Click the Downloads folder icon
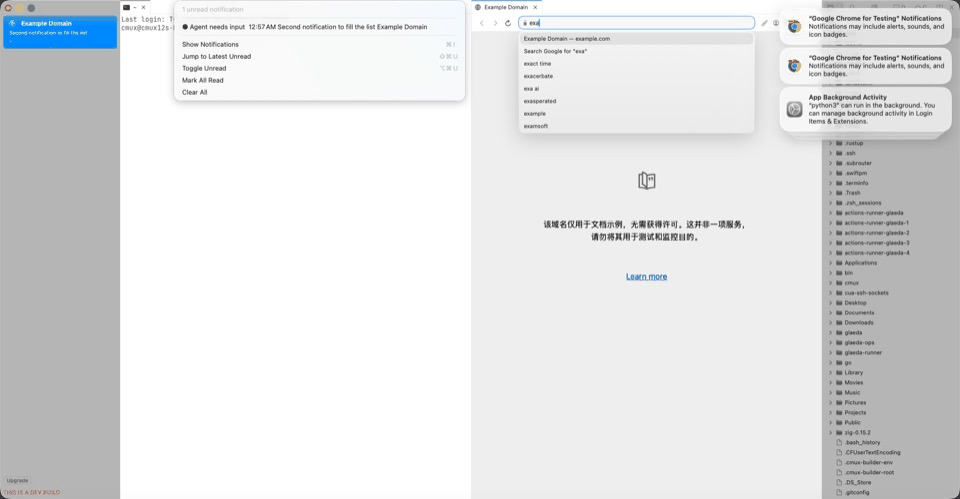Screen dimensions: 960x499 [x=839, y=323]
